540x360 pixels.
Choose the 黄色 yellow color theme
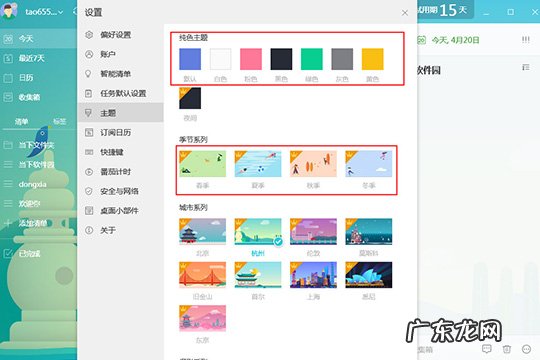373,59
